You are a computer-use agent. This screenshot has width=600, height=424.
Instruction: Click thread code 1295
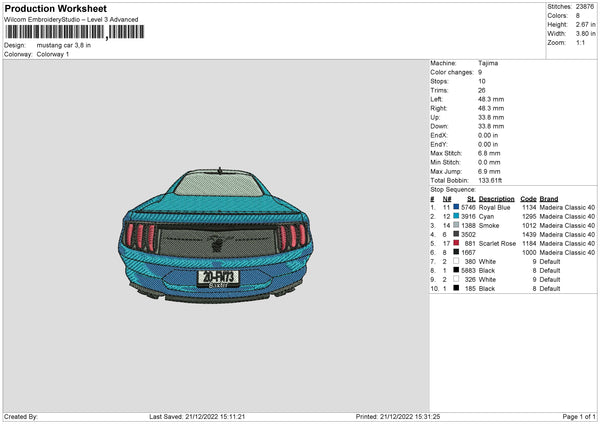click(x=529, y=217)
